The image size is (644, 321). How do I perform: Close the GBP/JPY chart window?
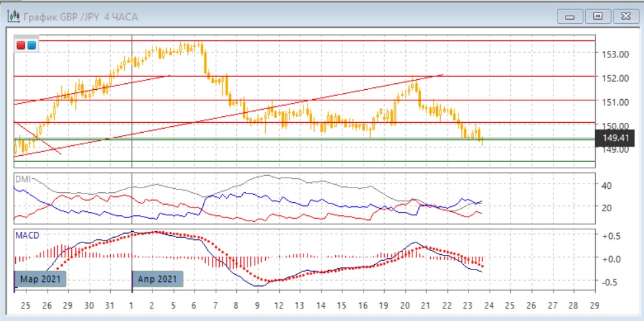(x=624, y=16)
